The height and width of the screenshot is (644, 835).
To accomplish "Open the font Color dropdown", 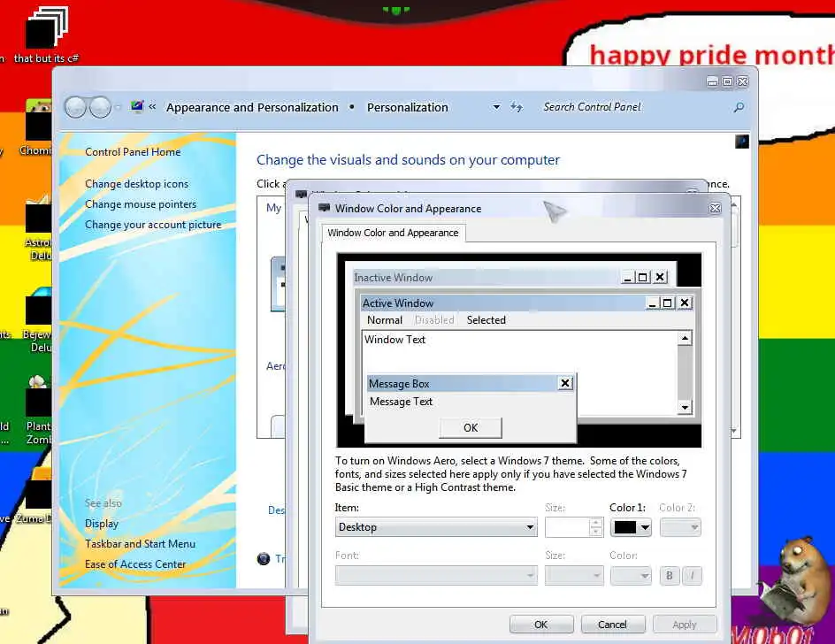I will tap(631, 575).
